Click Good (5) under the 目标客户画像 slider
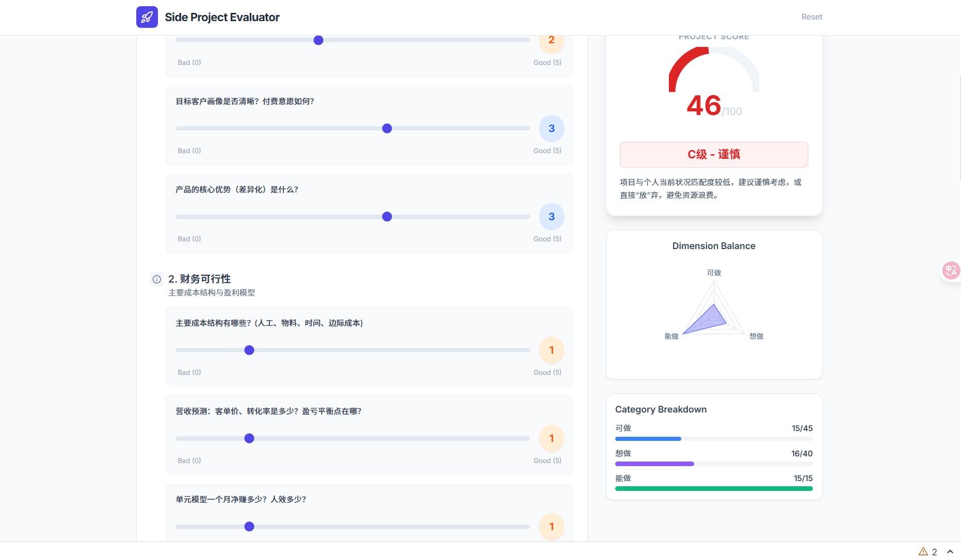The width and height of the screenshot is (961, 560). (x=548, y=151)
